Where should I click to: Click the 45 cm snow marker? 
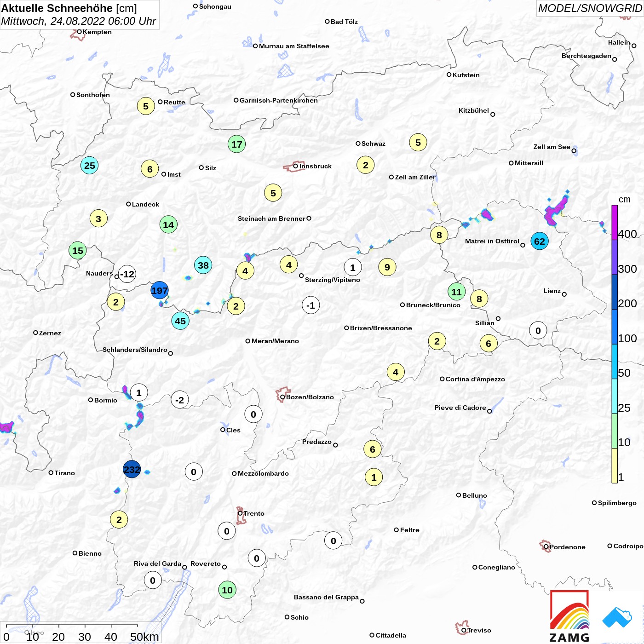(180, 321)
